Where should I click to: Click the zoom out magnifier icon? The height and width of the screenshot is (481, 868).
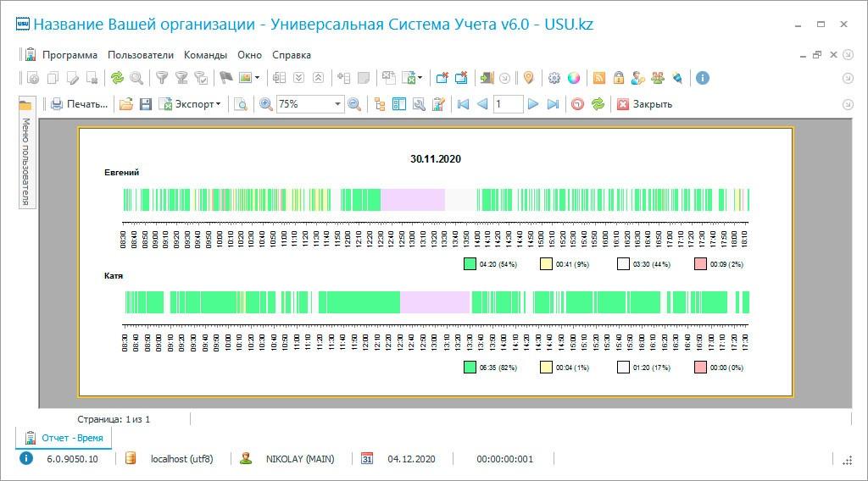[354, 104]
